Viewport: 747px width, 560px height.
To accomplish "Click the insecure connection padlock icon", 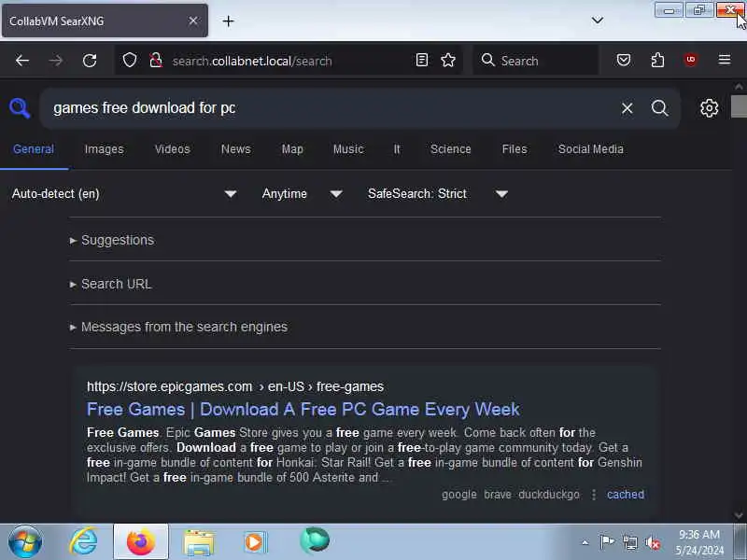I will pyautogui.click(x=155, y=61).
